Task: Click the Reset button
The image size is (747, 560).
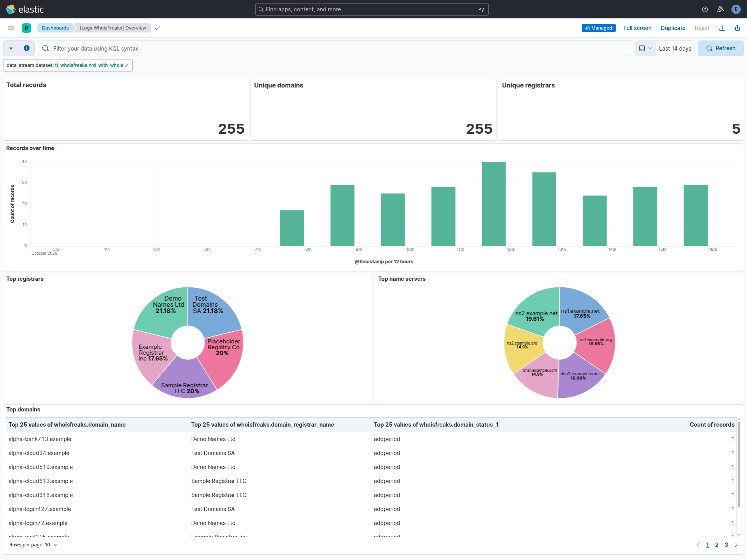Action: [702, 28]
